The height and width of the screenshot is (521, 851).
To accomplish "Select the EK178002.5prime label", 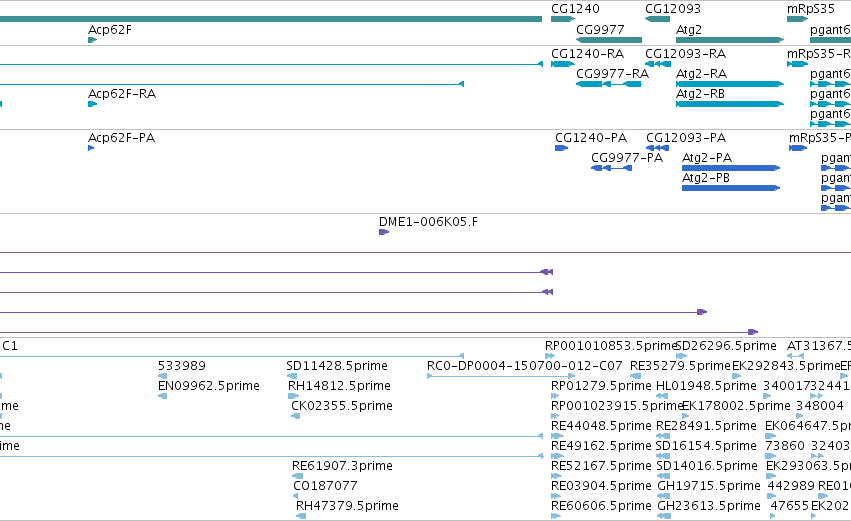I will tap(736, 405).
